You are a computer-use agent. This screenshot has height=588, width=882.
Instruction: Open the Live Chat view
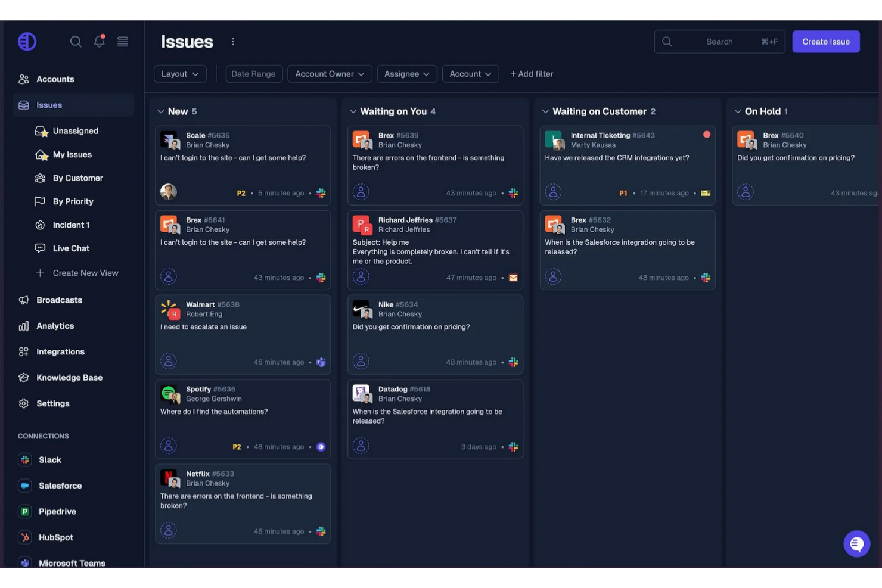[71, 248]
